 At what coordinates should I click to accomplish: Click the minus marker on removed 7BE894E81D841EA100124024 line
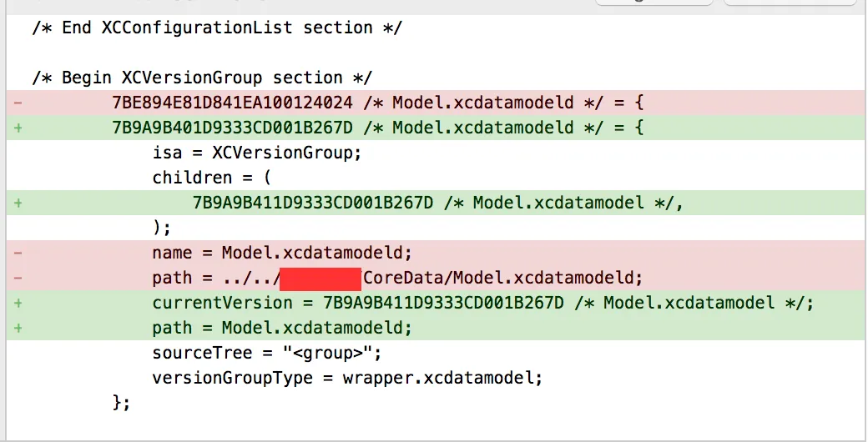click(x=18, y=103)
